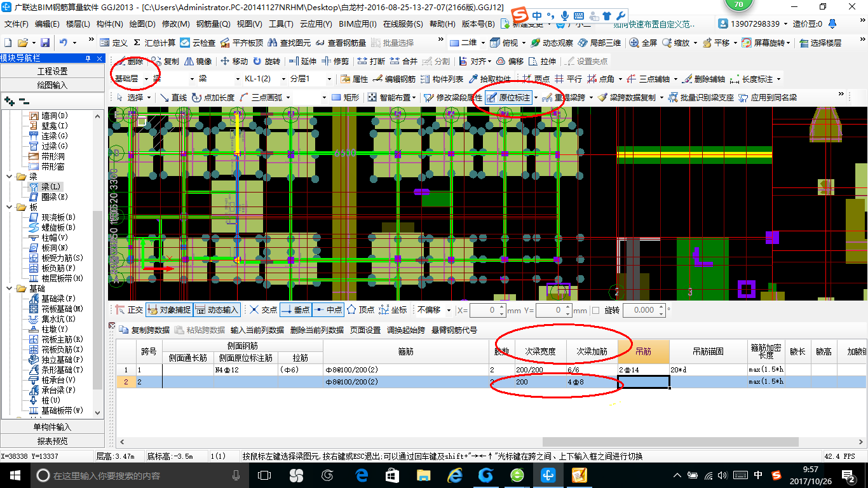The width and height of the screenshot is (868, 488).
Task: Toggle 对象捕捉 object snap
Action: (x=169, y=309)
